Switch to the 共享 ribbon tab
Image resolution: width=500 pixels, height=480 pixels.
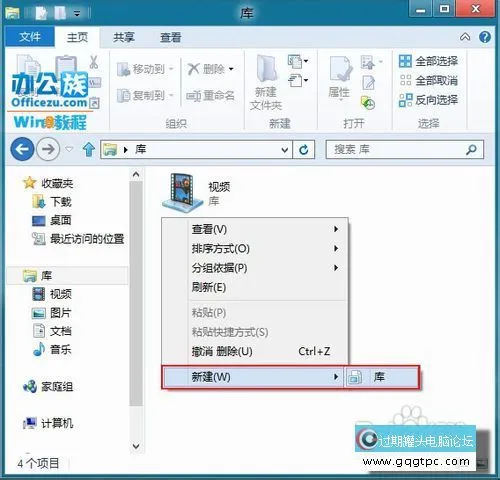pyautogui.click(x=123, y=37)
